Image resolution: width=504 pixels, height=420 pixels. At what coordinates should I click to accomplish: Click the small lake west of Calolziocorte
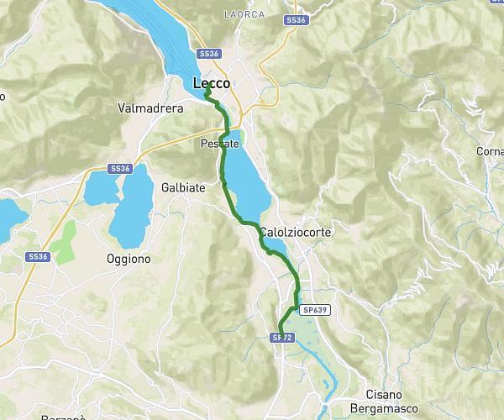(276, 246)
